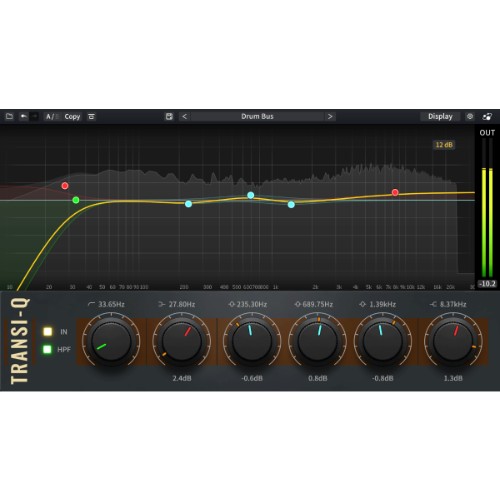Select the red high-shelf node at 8.37 kHz
This screenshot has width=500, height=500.
click(395, 192)
